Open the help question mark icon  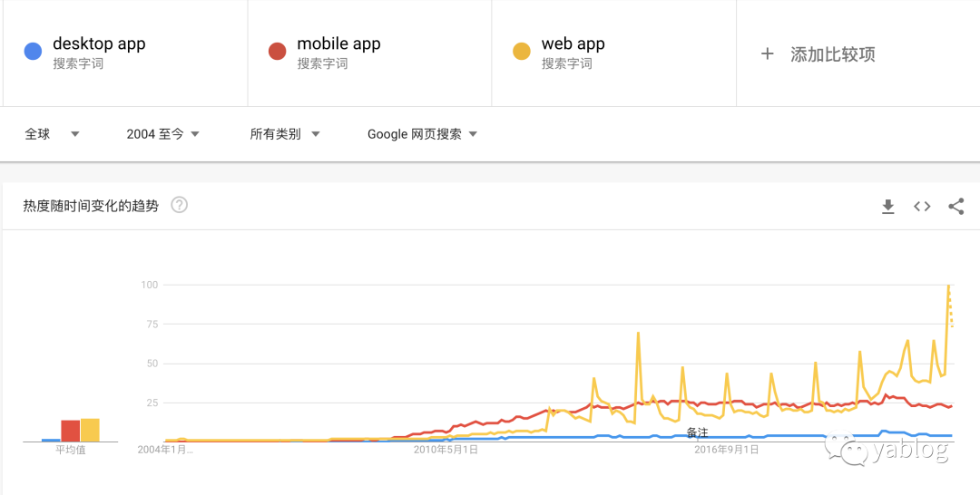180,205
